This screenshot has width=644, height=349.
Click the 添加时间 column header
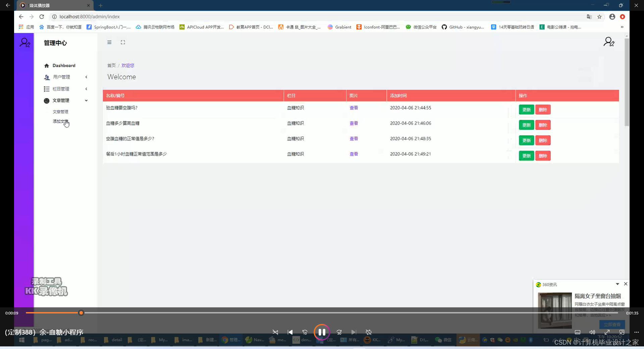coord(451,96)
